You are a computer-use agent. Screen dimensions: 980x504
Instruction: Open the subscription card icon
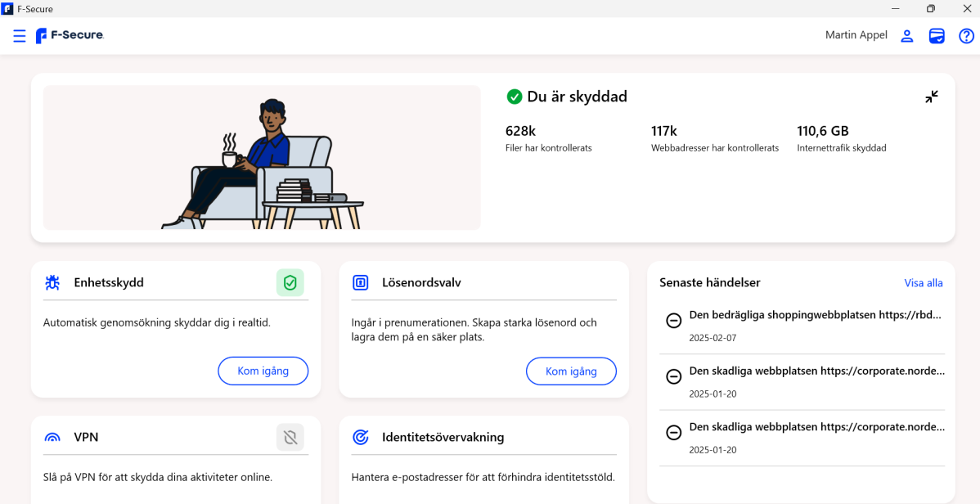pos(937,36)
